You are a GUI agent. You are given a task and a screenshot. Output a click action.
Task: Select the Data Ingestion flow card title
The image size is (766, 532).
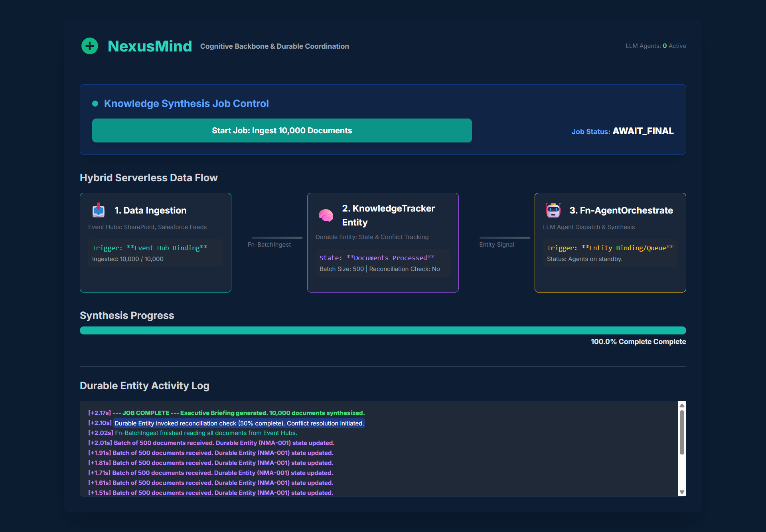pos(150,210)
